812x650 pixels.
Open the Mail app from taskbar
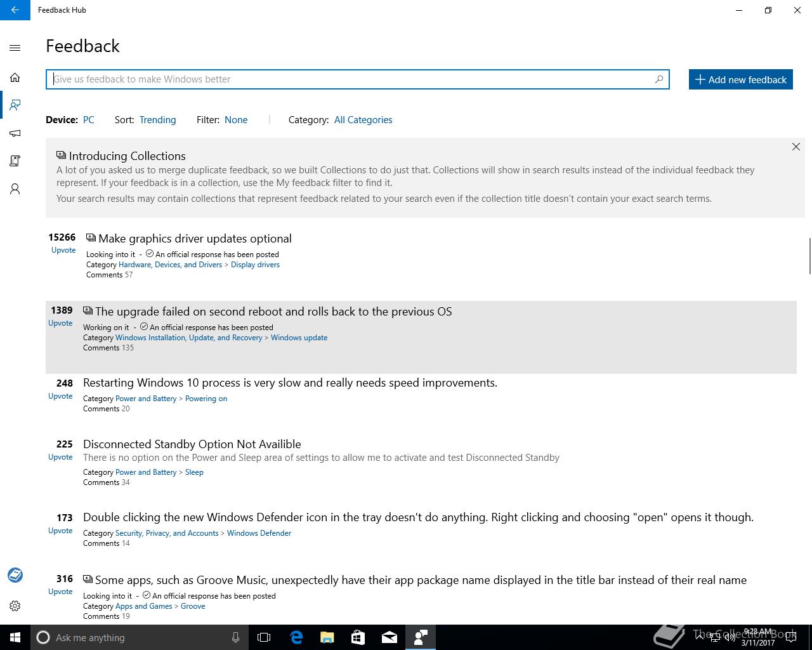pyautogui.click(x=390, y=637)
